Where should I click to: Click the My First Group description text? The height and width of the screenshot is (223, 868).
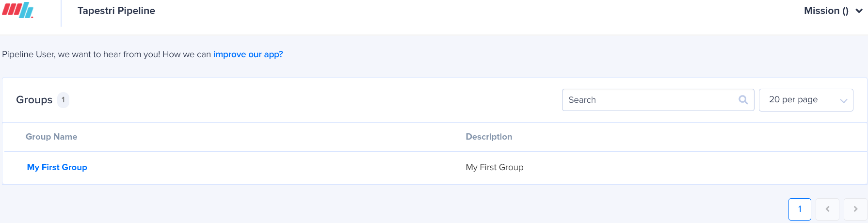tap(495, 167)
